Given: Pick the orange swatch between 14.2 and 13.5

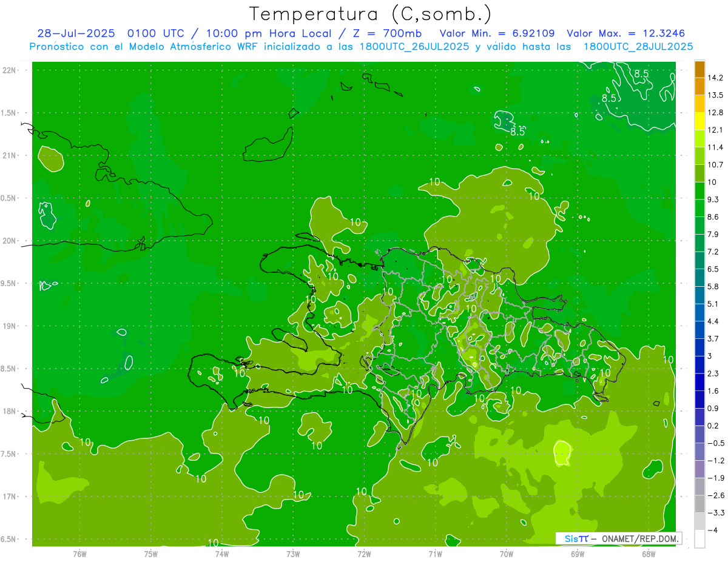Looking at the screenshot, I should pos(699,87).
